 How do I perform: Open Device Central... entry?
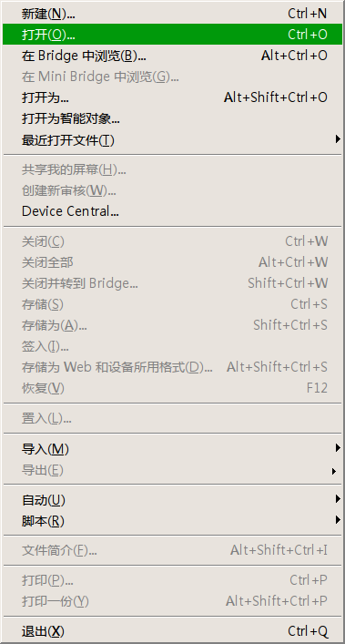(x=172, y=211)
